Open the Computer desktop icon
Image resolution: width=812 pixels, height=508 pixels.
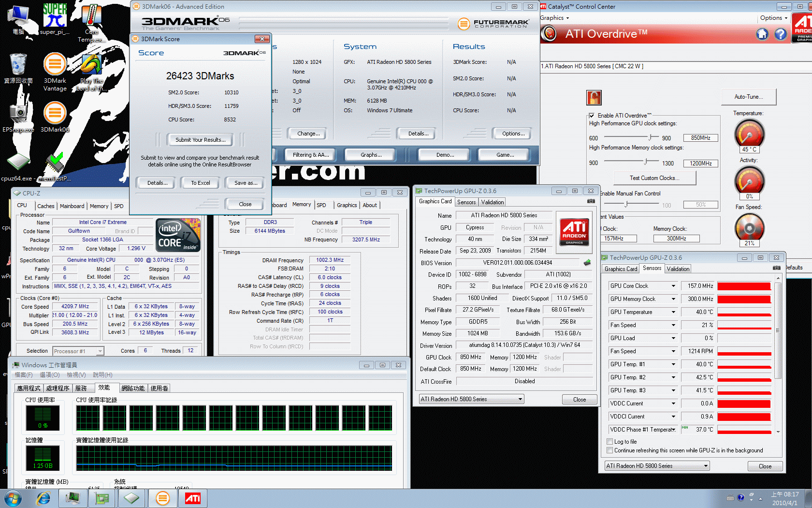click(x=18, y=19)
